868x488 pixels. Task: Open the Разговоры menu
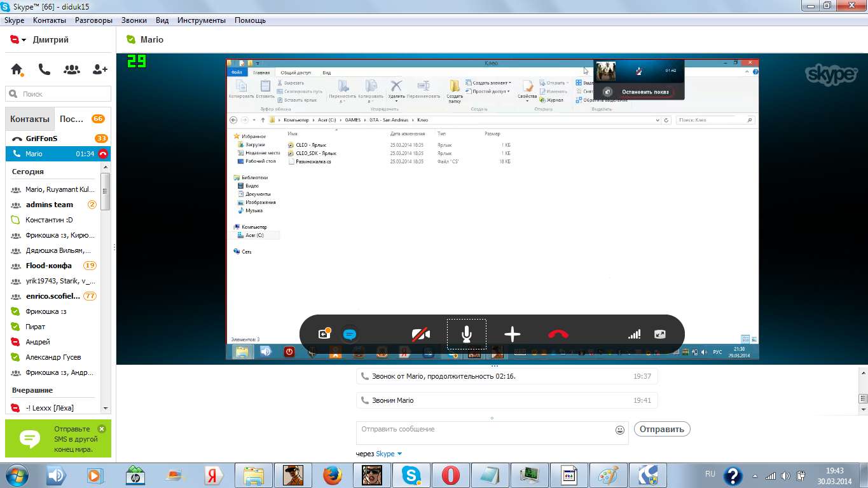[x=93, y=20]
